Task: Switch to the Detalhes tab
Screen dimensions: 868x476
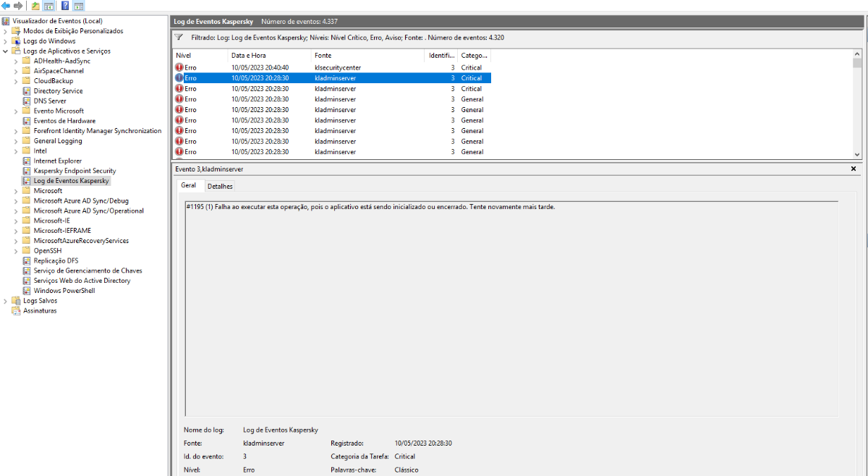Action: coord(220,186)
